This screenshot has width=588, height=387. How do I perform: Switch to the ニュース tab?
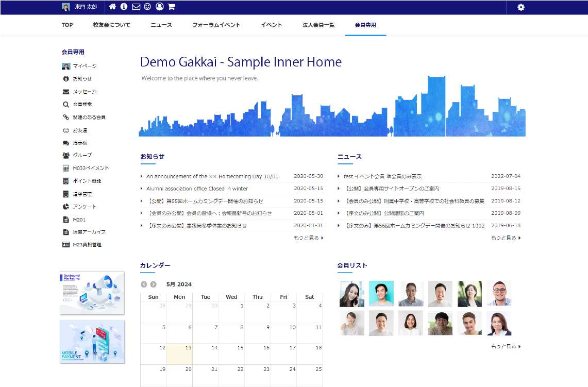[x=161, y=24]
